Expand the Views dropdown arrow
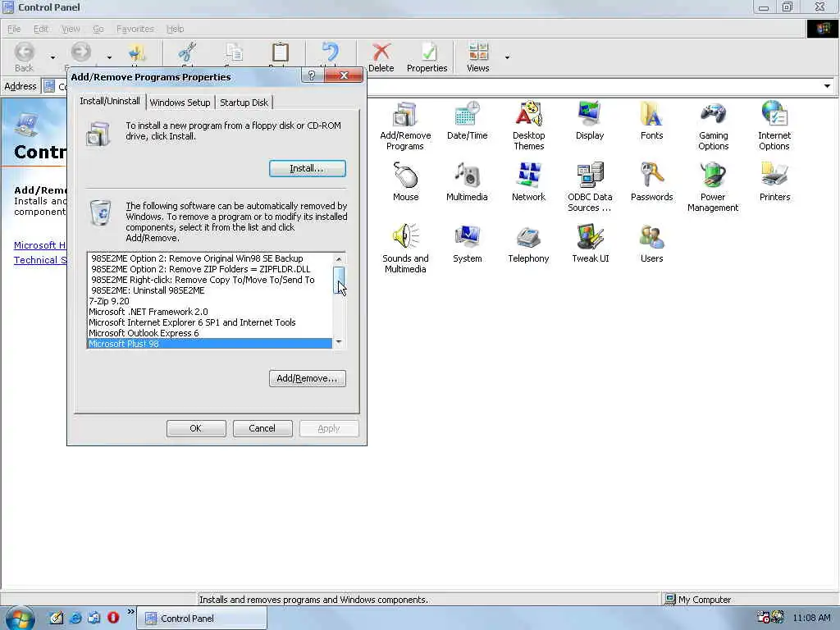Screen dimensions: 840x630 click(507, 57)
